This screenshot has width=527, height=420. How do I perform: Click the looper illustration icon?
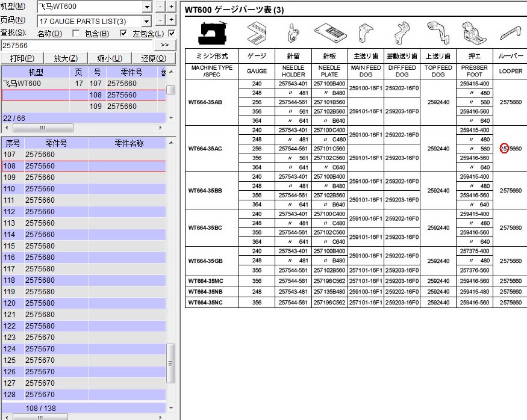[x=511, y=34]
